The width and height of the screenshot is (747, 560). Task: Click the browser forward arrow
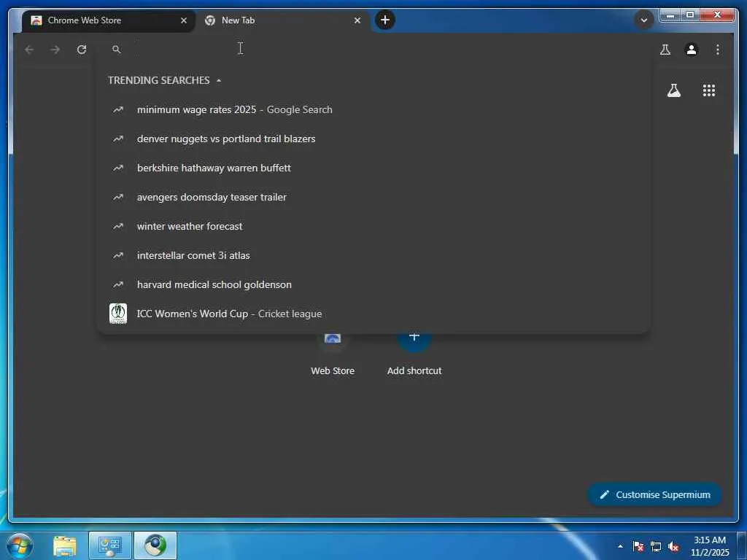point(55,50)
